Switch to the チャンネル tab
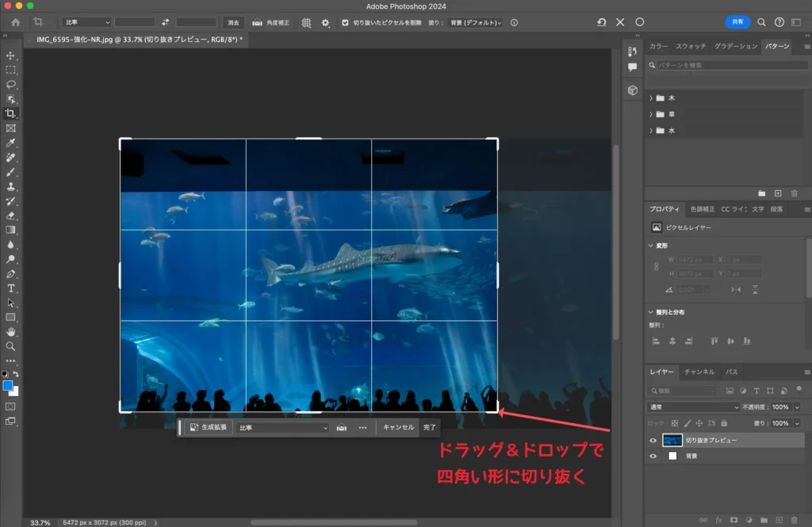This screenshot has height=527, width=812. coord(699,372)
